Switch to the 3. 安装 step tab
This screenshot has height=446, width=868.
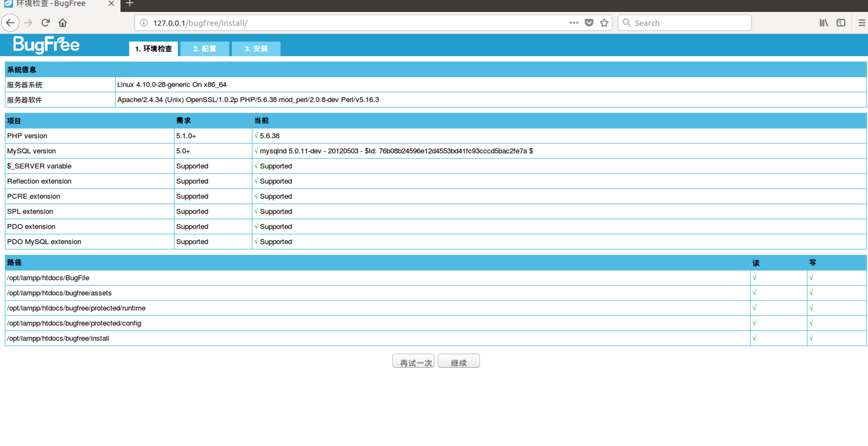coord(256,49)
